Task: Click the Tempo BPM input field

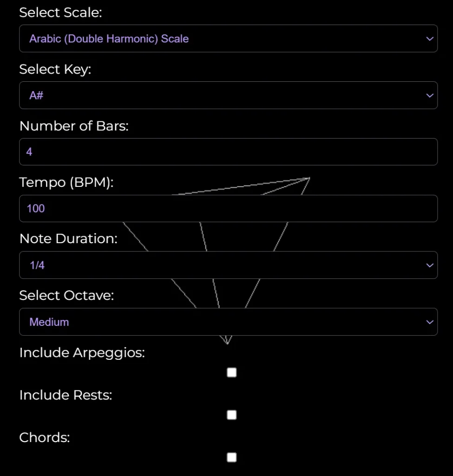Action: click(x=228, y=208)
